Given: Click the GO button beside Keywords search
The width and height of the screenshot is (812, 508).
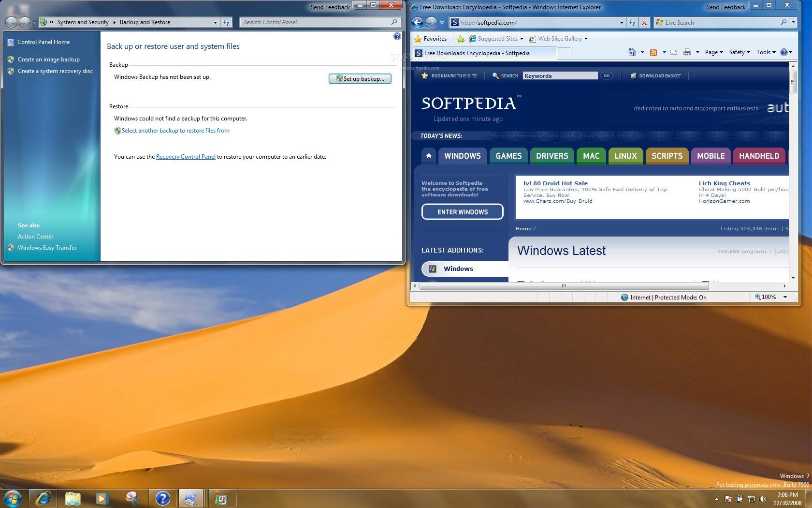Looking at the screenshot, I should click(x=606, y=75).
